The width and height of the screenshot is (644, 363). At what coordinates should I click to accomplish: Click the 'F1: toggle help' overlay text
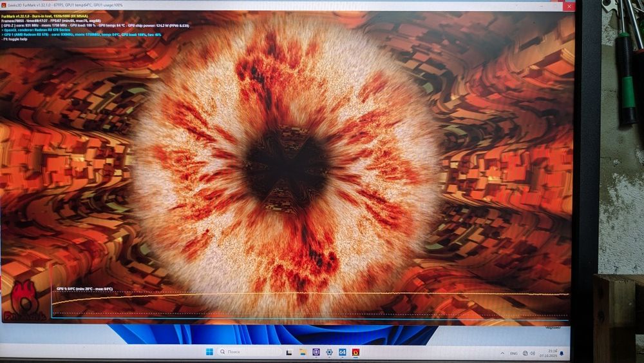coord(14,39)
